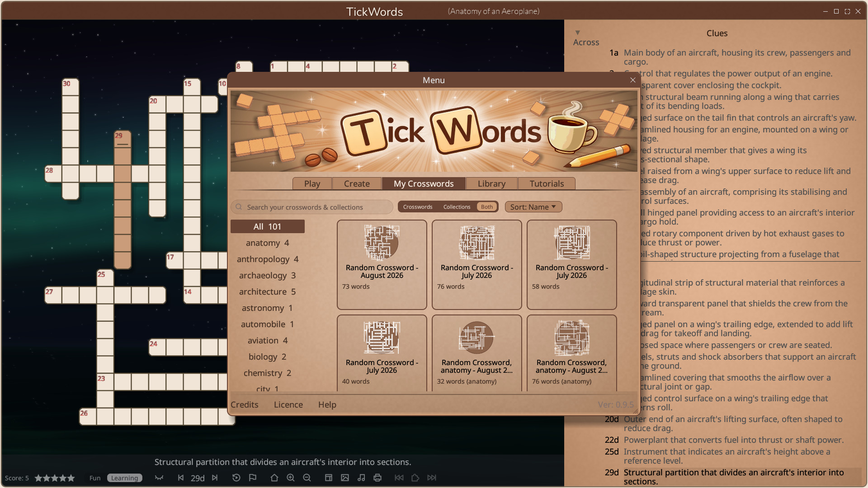Click the five-star rating
This screenshot has height=488, width=868.
[55, 478]
